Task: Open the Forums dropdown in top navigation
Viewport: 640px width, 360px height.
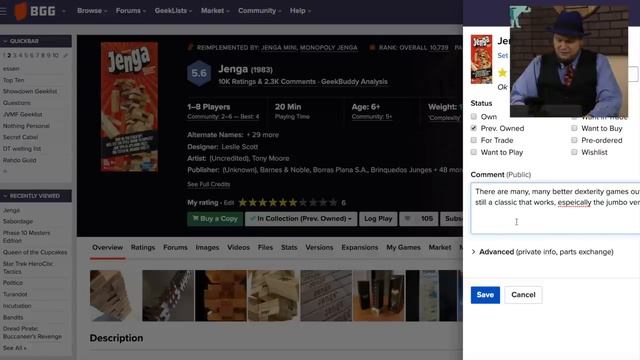Action: point(131,11)
